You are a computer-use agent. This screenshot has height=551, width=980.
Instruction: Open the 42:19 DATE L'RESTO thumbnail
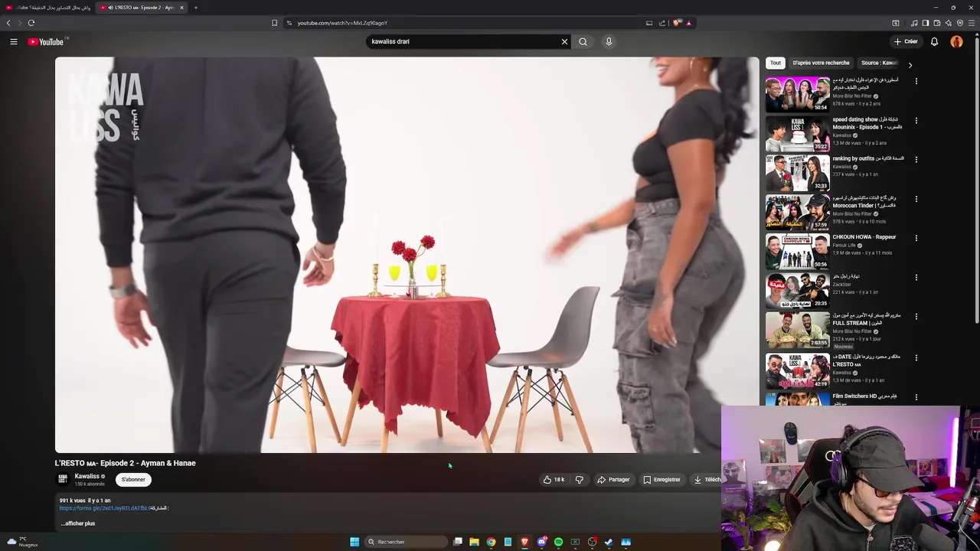[797, 370]
